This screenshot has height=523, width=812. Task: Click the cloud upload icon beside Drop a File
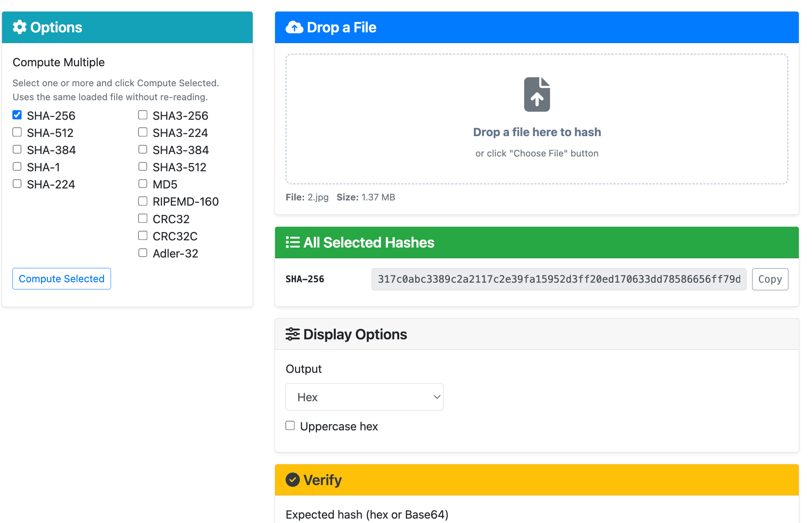[294, 27]
